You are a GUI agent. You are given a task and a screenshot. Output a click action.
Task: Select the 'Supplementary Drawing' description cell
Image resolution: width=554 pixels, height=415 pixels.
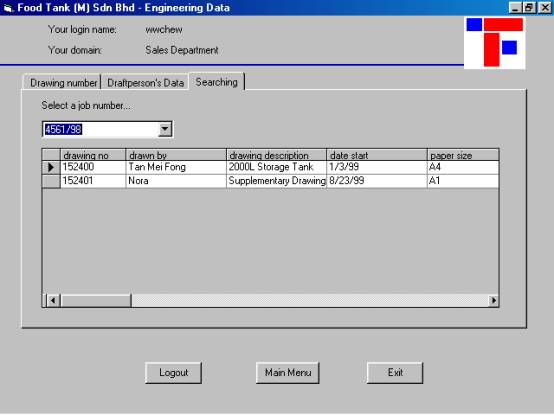pyautogui.click(x=276, y=181)
